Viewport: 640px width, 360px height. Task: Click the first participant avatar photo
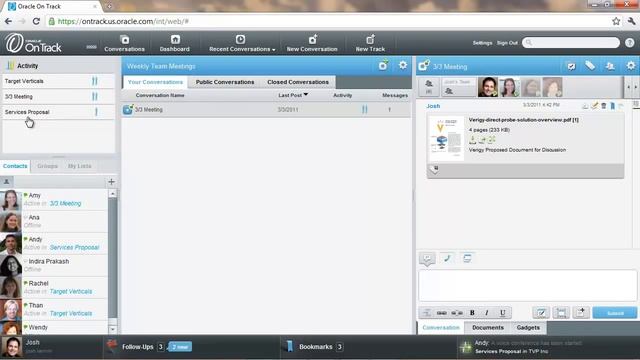tap(488, 87)
